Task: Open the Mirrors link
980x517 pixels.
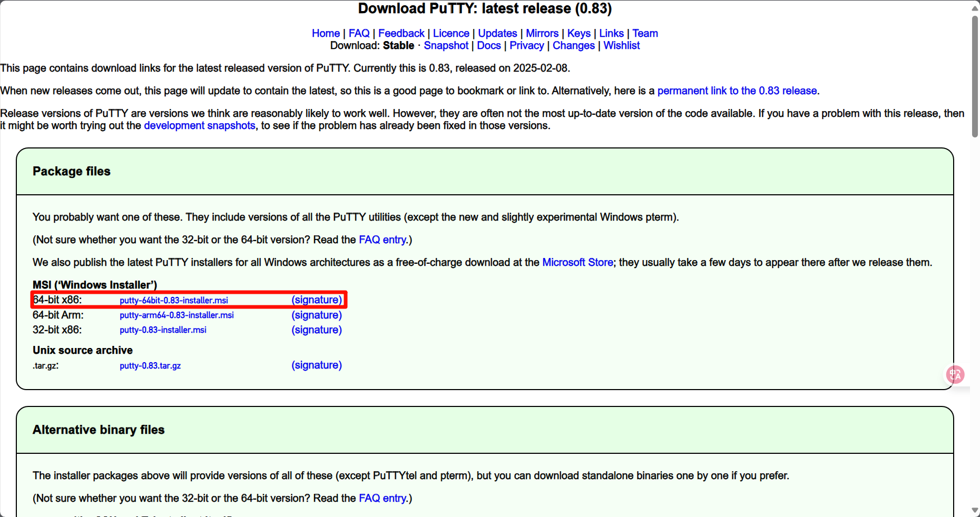Action: pyautogui.click(x=542, y=33)
